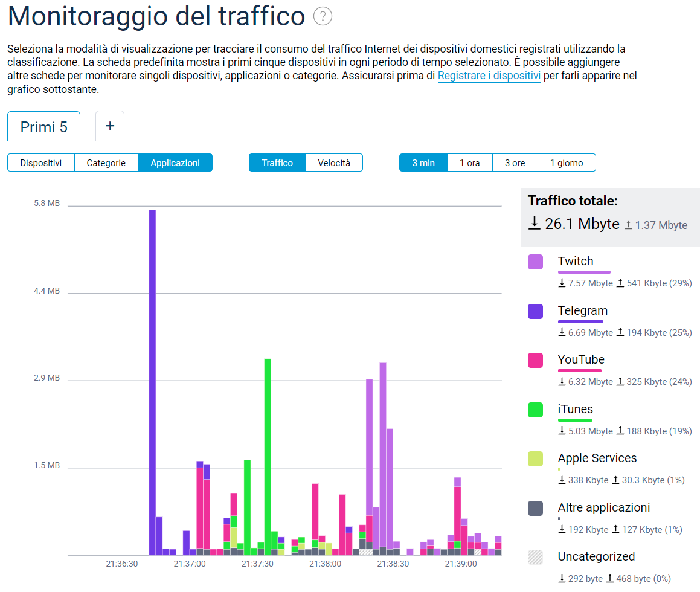Click the iTunes green legend square
Image resolution: width=700 pixels, height=592 pixels.
[x=535, y=410]
